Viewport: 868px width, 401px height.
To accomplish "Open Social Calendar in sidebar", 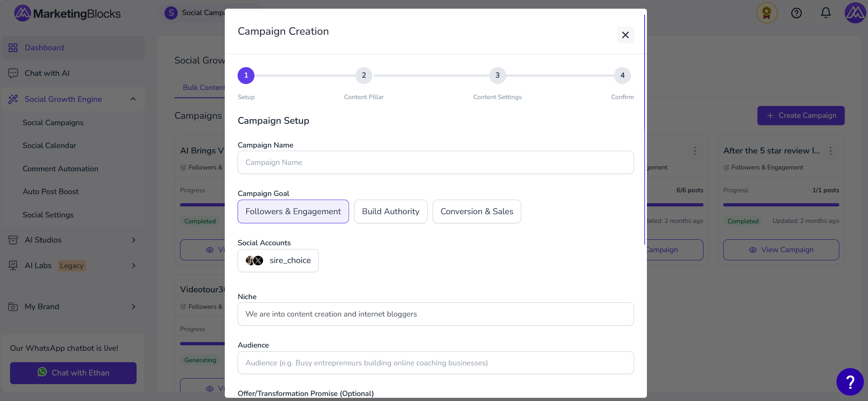I will 49,145.
